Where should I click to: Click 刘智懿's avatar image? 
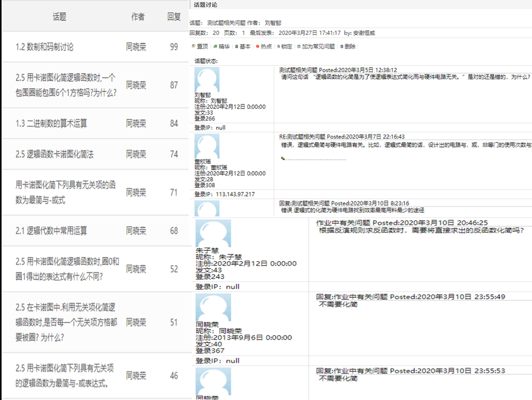tap(206, 80)
